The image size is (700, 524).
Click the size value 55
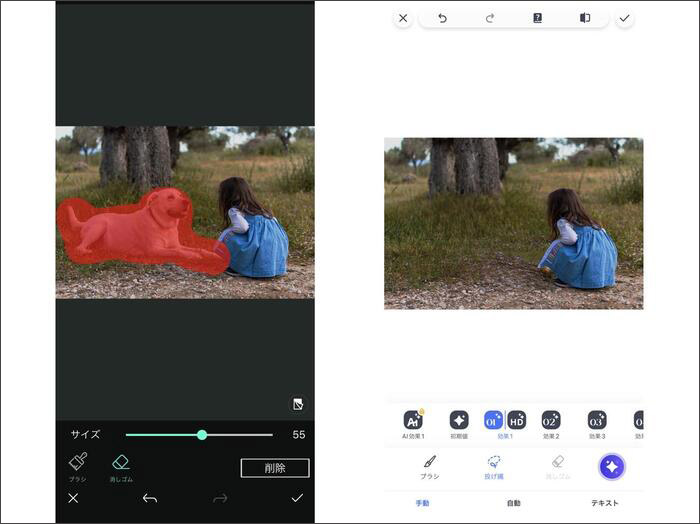[x=299, y=435]
